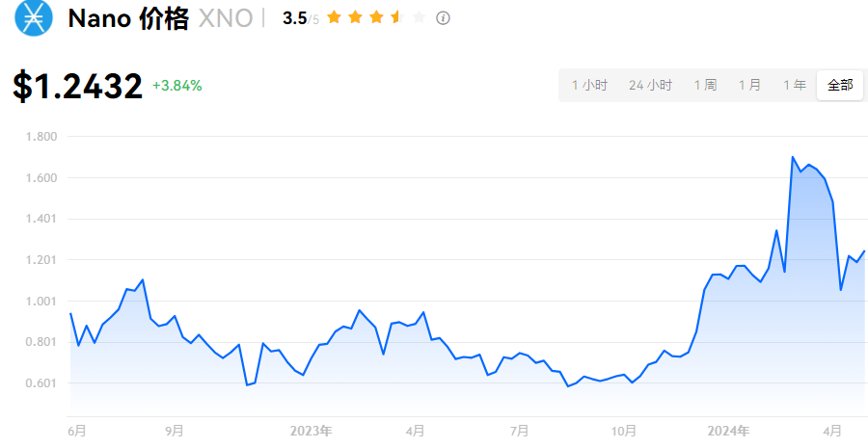Click the first rating star

(335, 17)
